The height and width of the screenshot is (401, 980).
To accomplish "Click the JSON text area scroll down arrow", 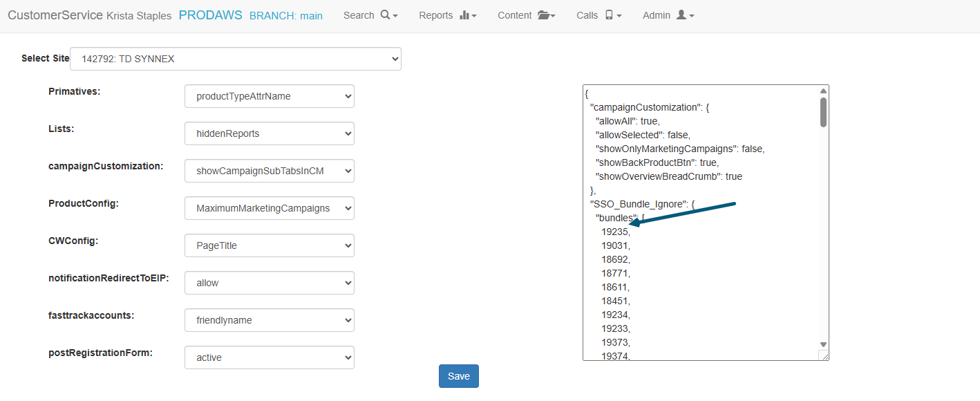I will point(823,344).
